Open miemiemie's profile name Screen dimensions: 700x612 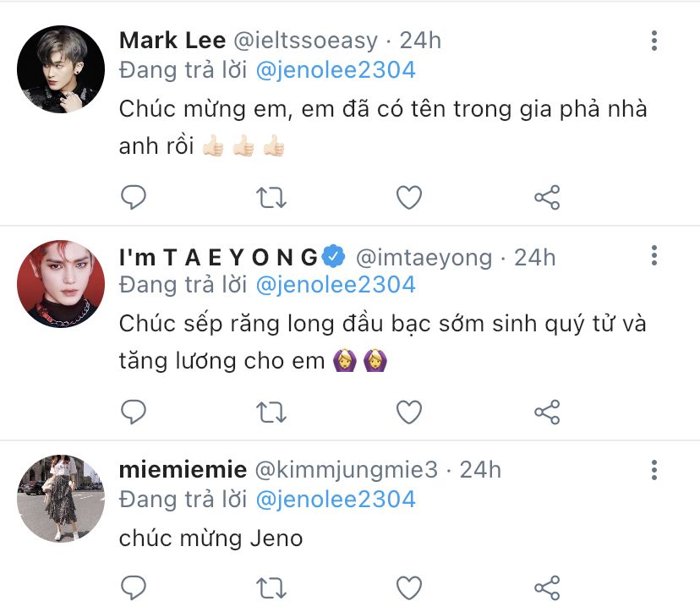pos(183,470)
